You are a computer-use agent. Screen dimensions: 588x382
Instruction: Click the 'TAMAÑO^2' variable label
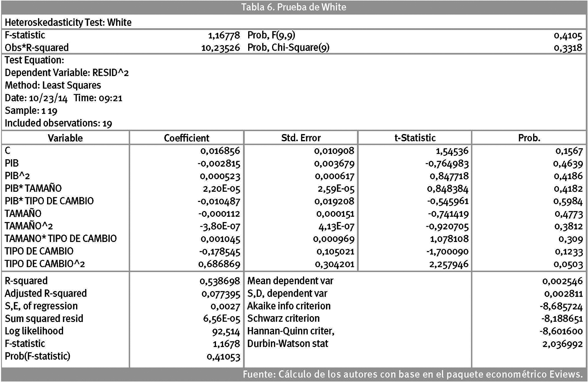(29, 226)
